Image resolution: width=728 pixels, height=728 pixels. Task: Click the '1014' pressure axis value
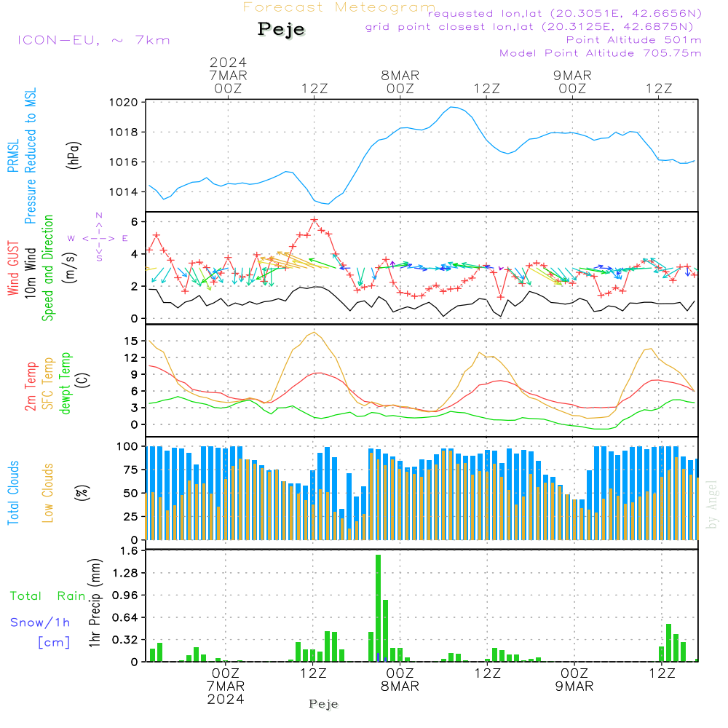click(124, 191)
